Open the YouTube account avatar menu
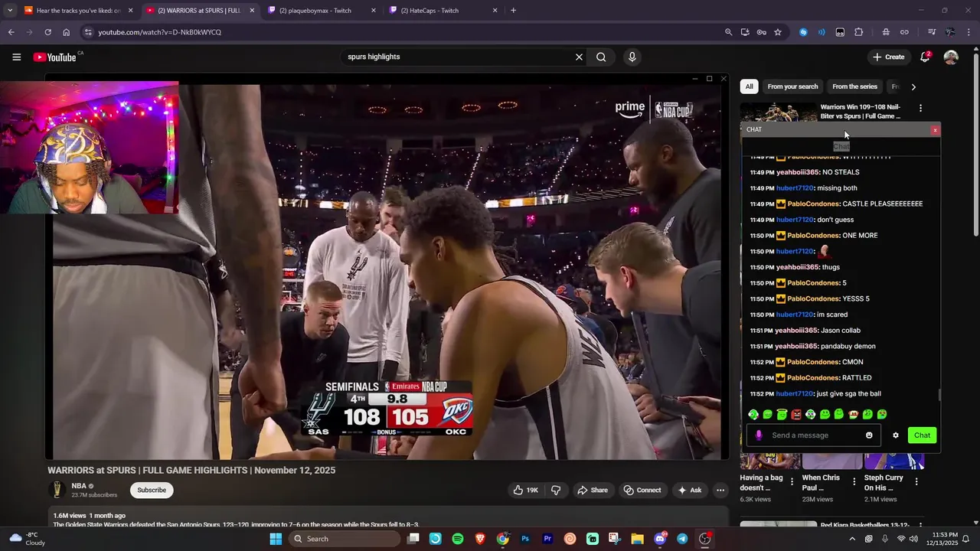The width and height of the screenshot is (980, 551). pyautogui.click(x=951, y=57)
